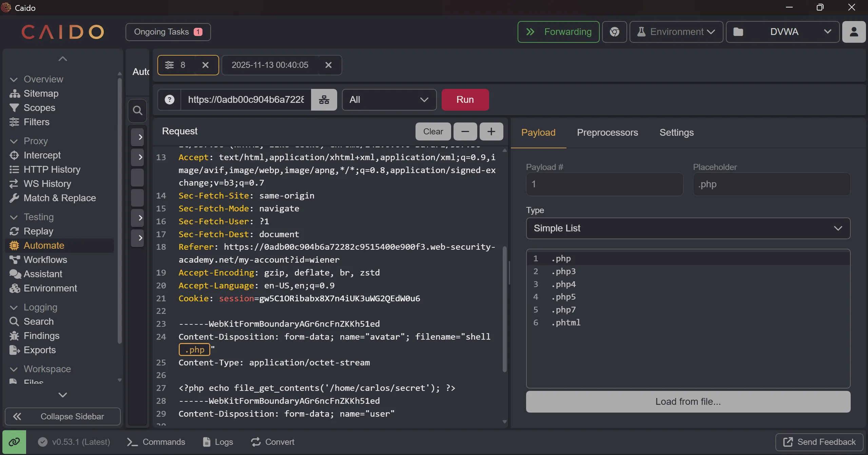Open Workflows in the sidebar
The height and width of the screenshot is (455, 868).
tap(45, 260)
